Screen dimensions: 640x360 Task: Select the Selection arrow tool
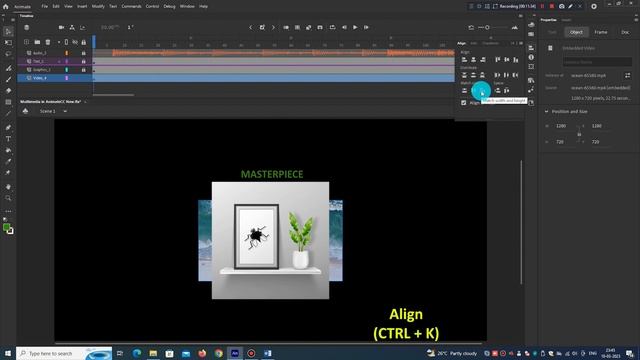tap(9, 31)
